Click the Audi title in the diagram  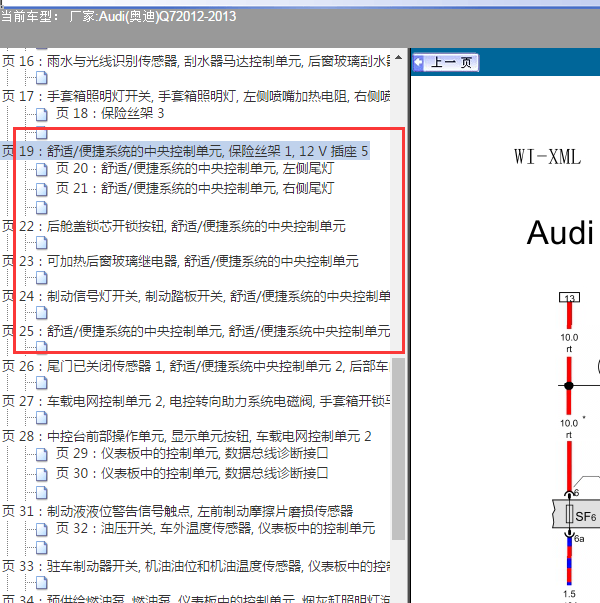click(560, 233)
